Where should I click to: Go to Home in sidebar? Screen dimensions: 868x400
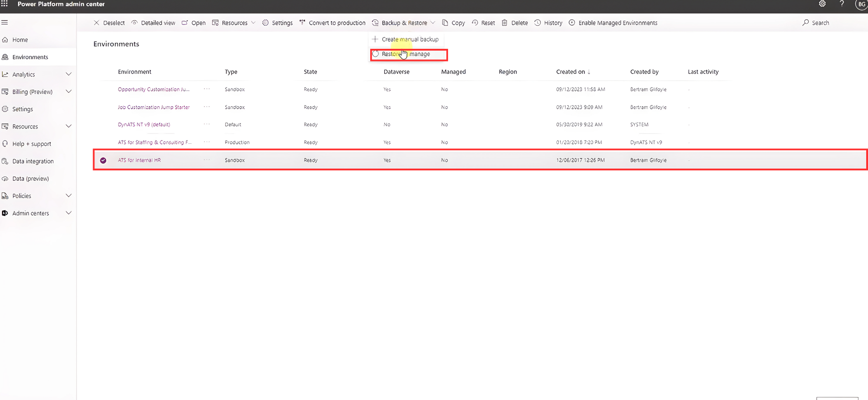click(x=20, y=40)
